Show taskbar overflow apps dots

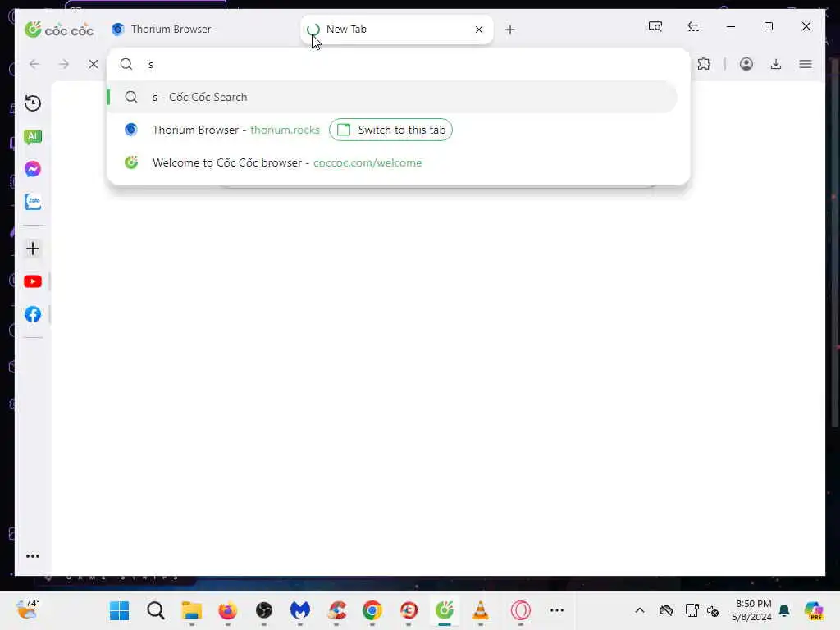coord(557,610)
